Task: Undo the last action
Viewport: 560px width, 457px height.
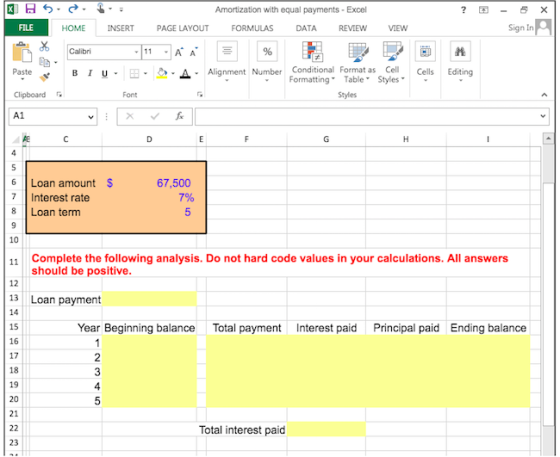Action: coord(48,9)
